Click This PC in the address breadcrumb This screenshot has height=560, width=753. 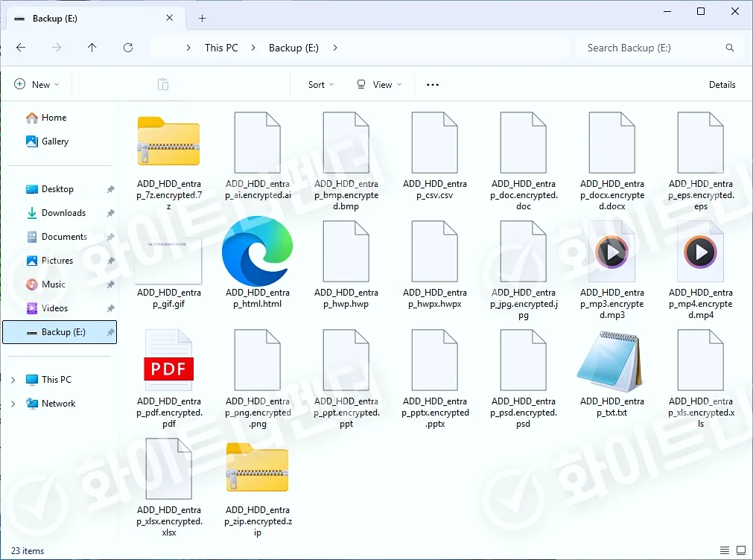[221, 48]
